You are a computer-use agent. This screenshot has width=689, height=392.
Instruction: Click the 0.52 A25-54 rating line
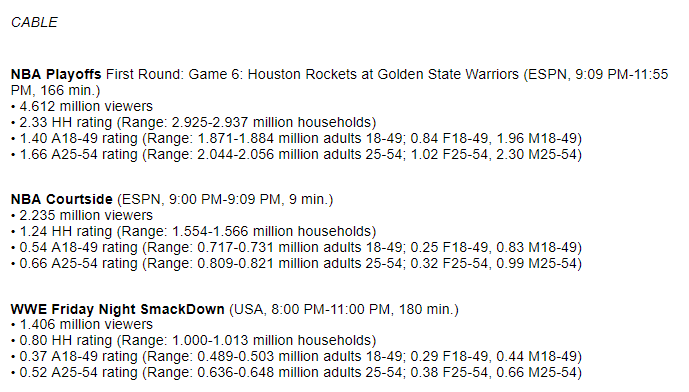[297, 373]
